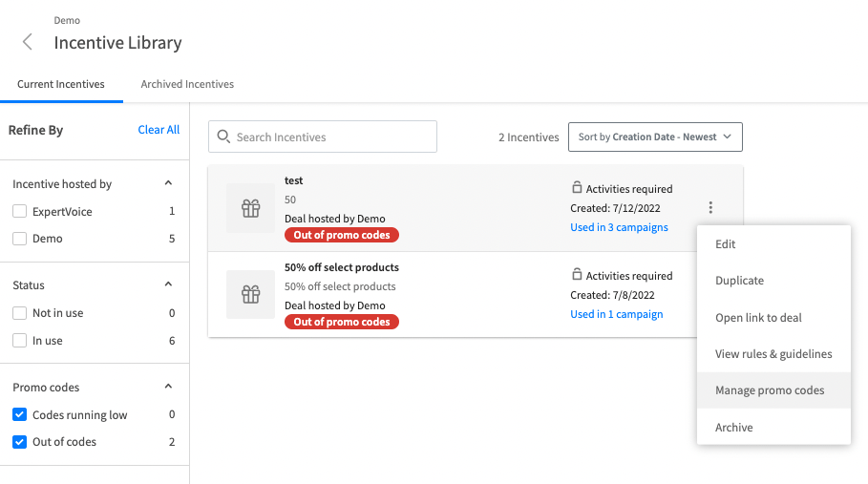Click the search magnifier icon

[x=223, y=137]
